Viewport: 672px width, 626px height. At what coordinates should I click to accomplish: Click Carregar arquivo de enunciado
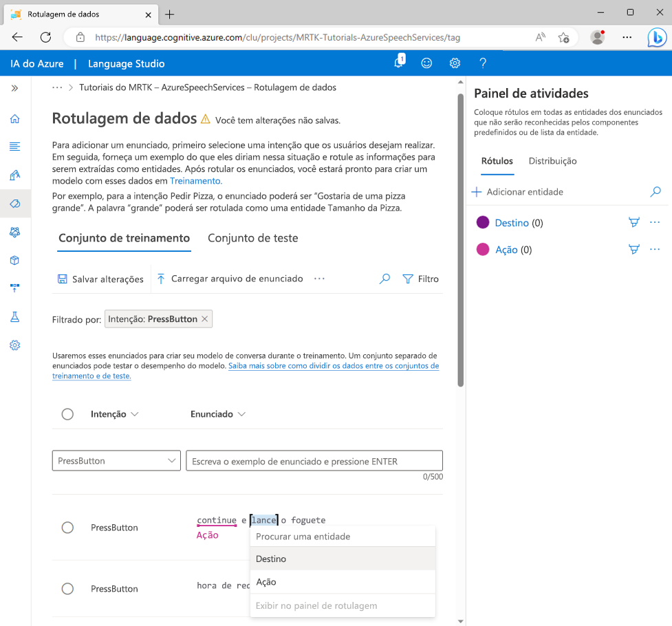230,279
